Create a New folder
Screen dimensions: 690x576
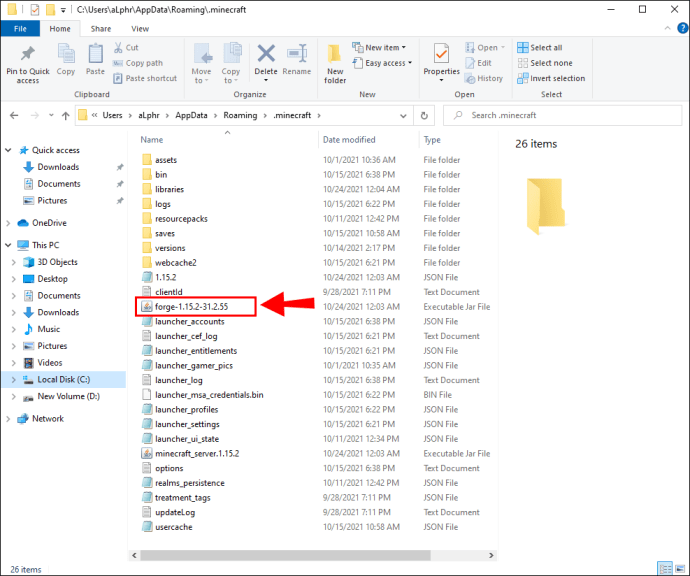point(335,64)
